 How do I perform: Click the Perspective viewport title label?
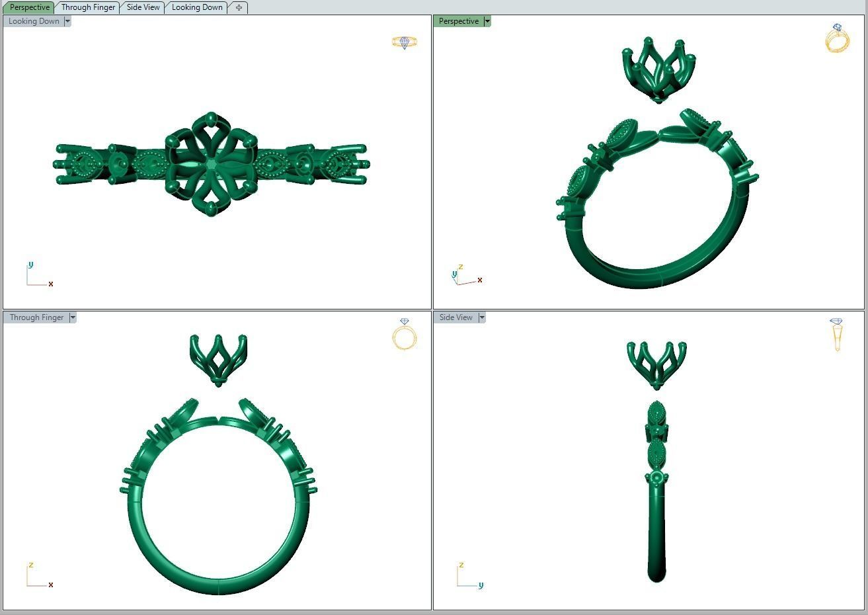click(459, 21)
